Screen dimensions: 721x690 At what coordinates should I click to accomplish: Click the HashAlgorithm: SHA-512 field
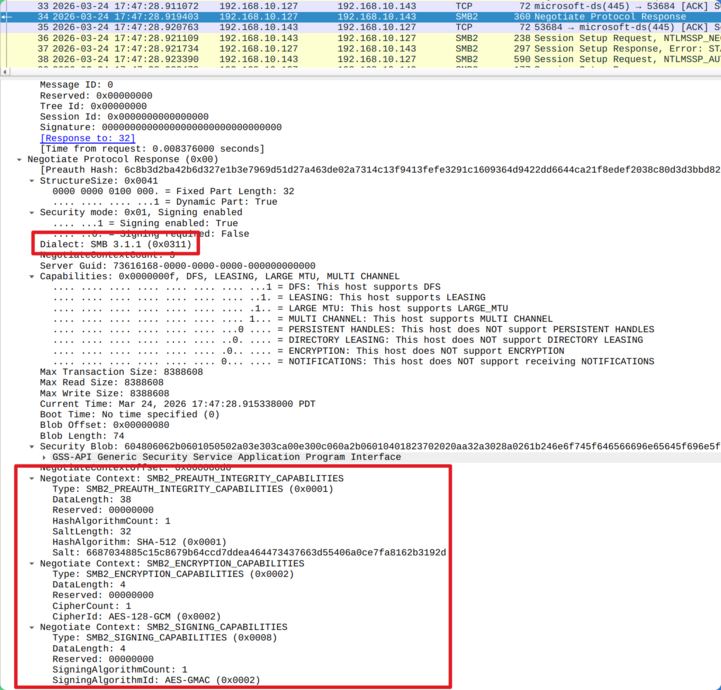point(138,542)
